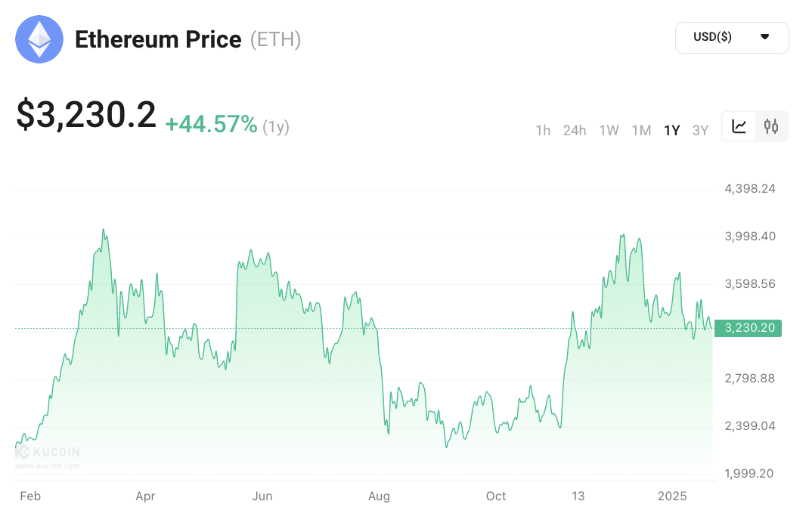Click the currency dropdown arrow
The image size is (809, 532).
(764, 37)
